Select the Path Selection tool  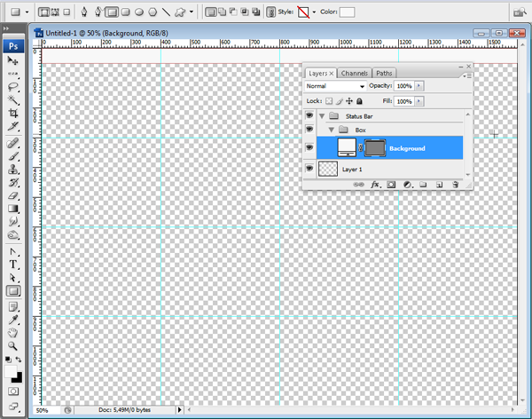13,278
